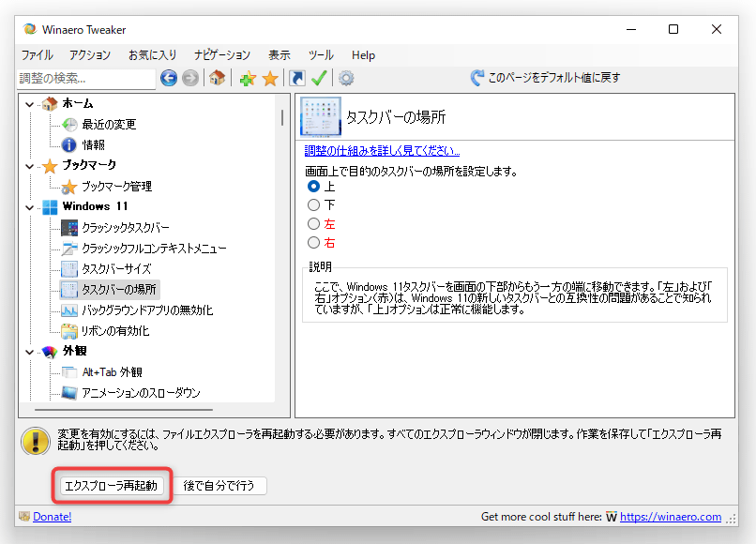Open the Help menu

[363, 55]
